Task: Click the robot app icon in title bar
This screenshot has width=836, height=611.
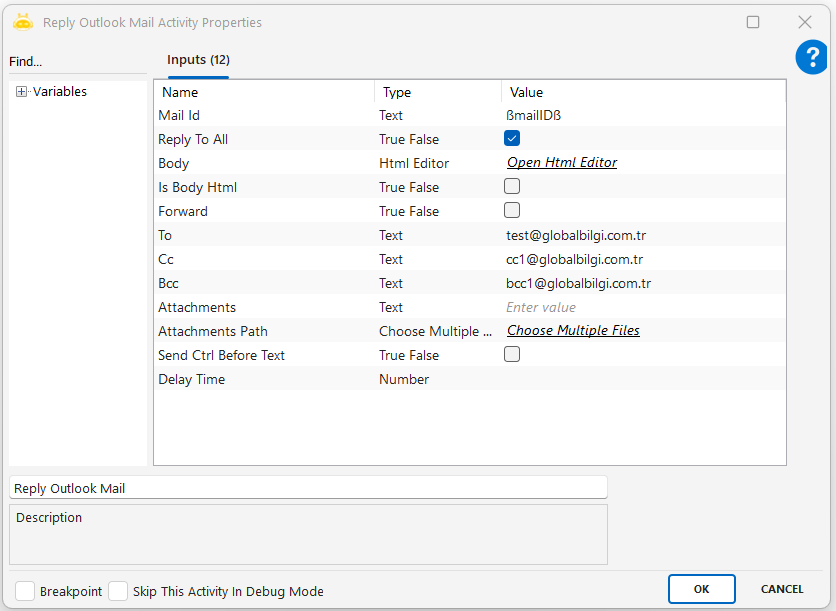Action: click(x=23, y=22)
